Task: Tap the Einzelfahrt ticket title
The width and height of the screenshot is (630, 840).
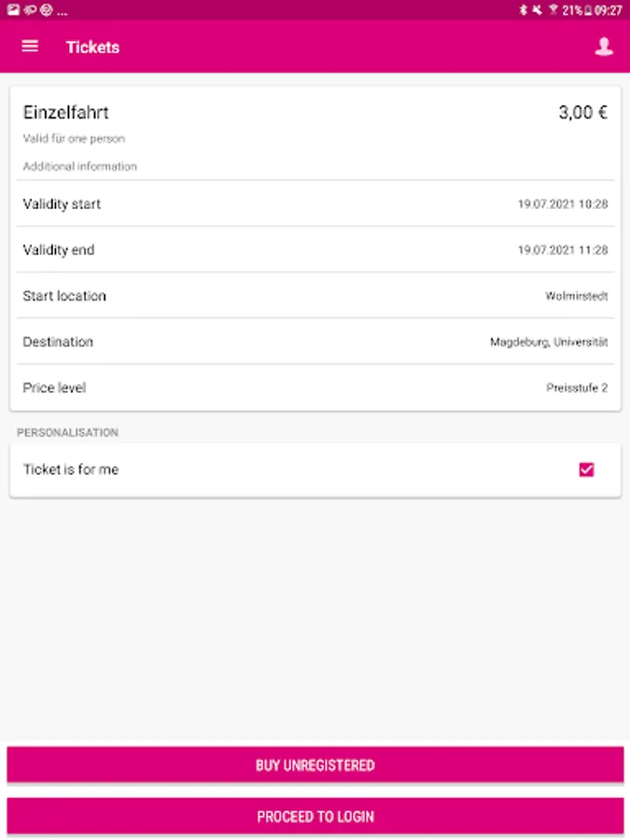Action: tap(66, 113)
